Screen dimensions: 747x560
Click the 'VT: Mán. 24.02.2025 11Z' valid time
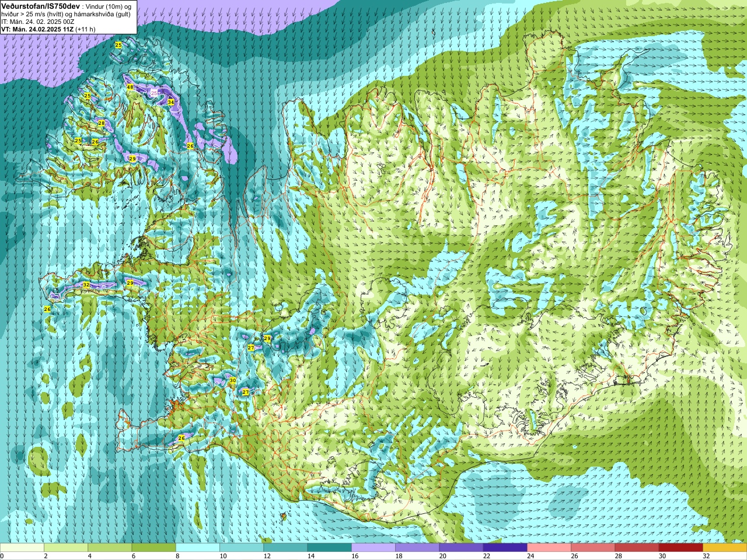pyautogui.click(x=37, y=29)
